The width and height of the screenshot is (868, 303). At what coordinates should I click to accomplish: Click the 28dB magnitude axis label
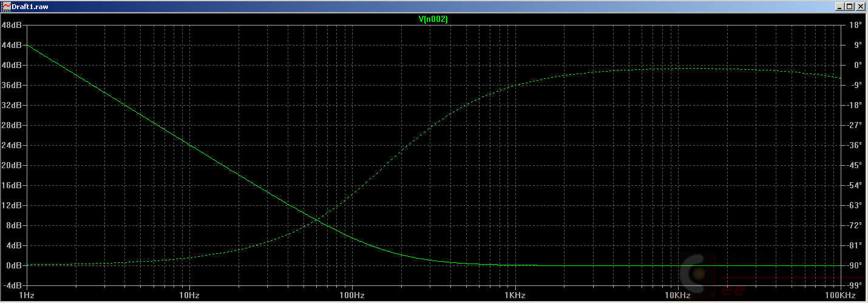click(x=12, y=125)
